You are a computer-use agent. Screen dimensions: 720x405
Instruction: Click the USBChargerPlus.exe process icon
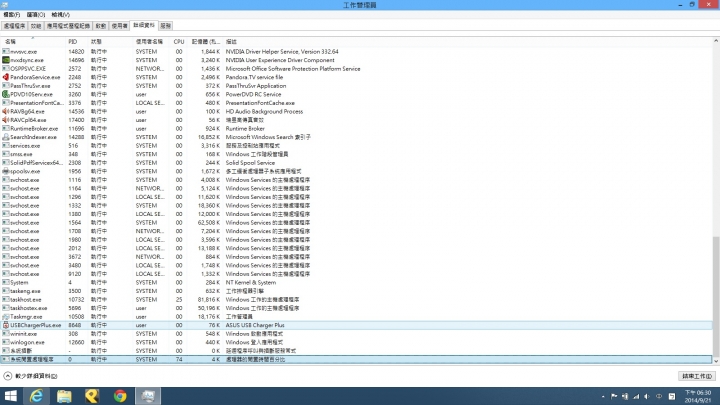click(x=6, y=325)
